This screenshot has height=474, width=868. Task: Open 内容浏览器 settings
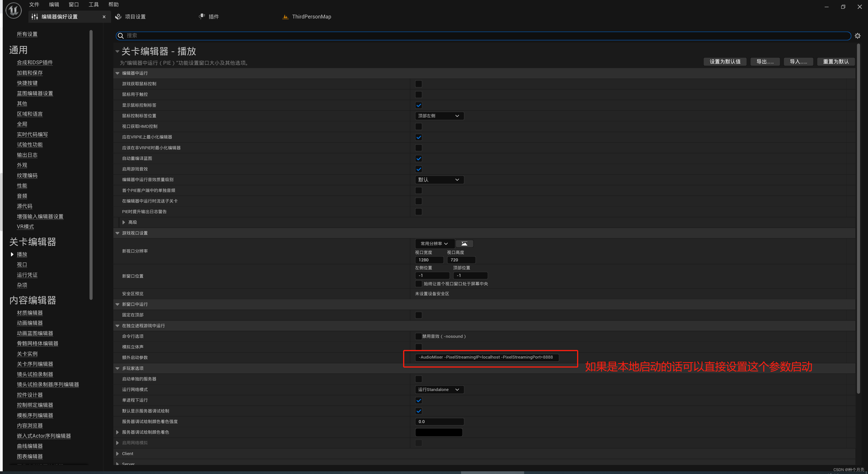(30, 426)
